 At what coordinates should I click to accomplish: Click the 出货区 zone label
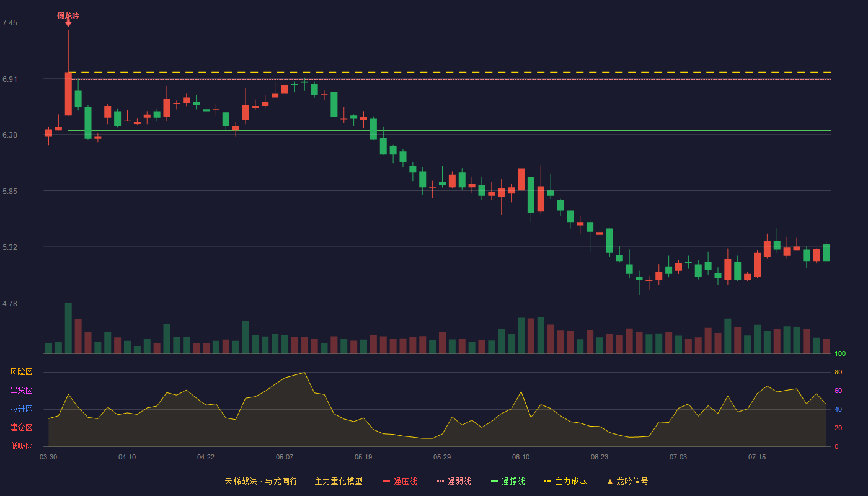pyautogui.click(x=21, y=391)
